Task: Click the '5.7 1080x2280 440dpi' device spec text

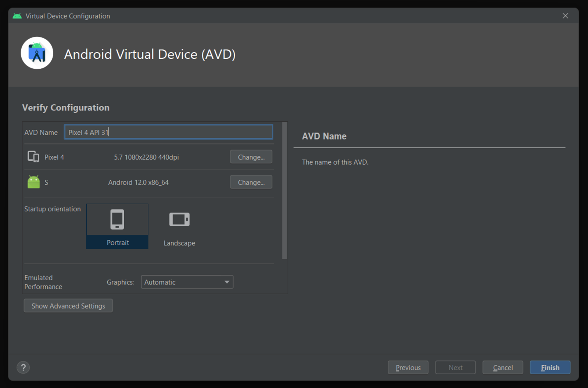Action: pos(146,157)
